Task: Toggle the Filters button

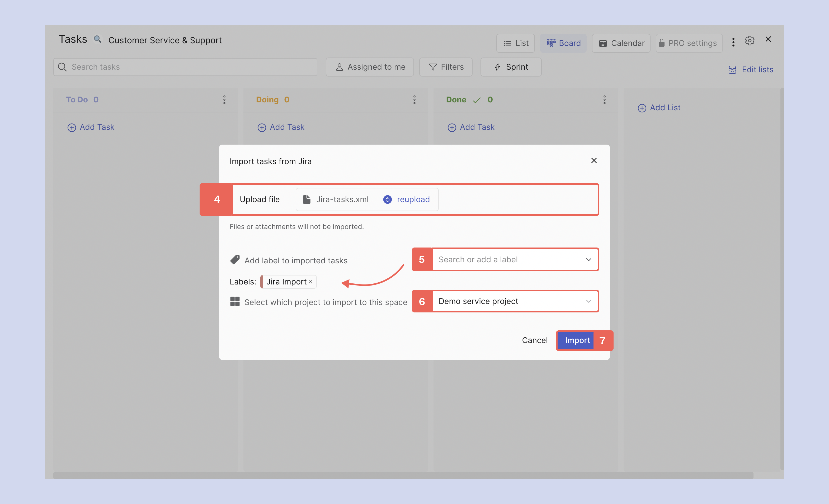Action: point(446,67)
